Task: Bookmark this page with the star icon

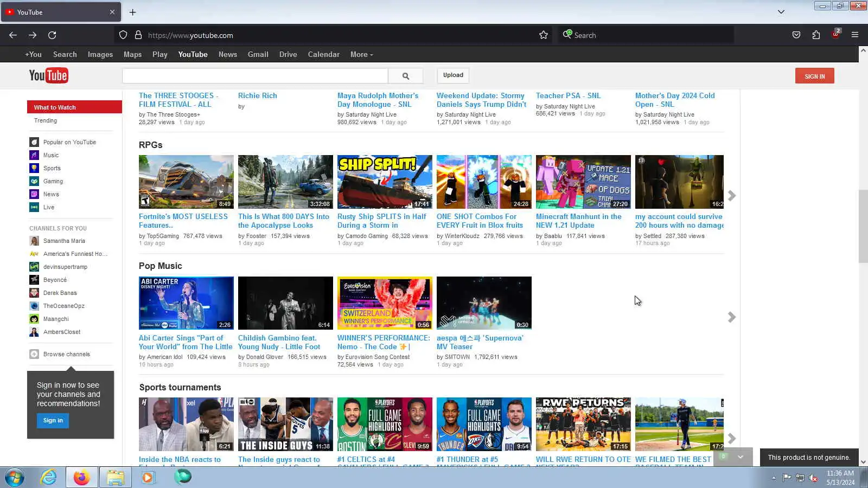Action: (x=544, y=35)
